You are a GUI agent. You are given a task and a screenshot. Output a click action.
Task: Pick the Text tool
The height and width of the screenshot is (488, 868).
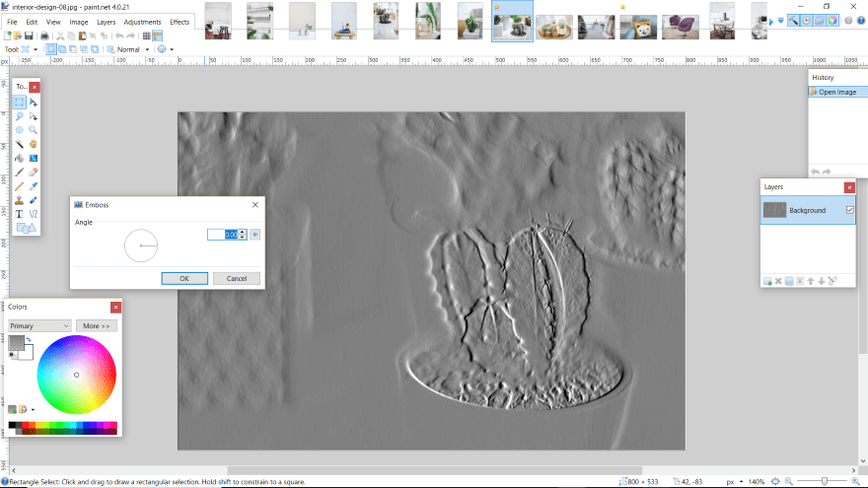pos(20,213)
